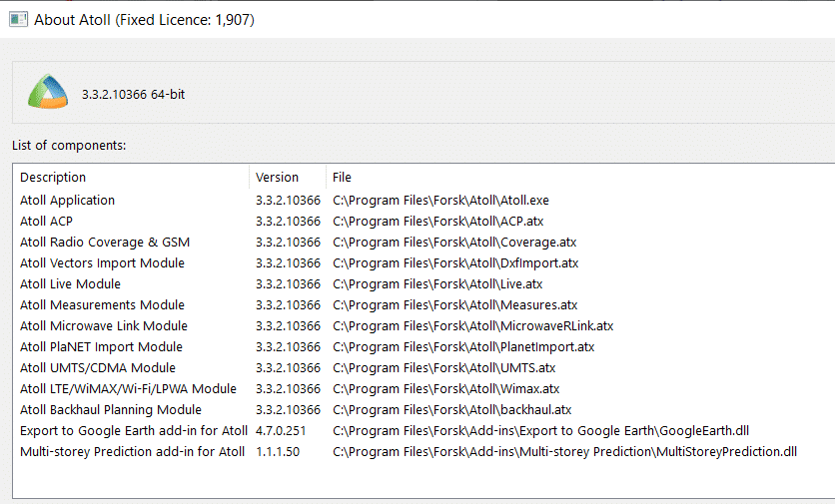Click the Atoll logo icon

47,93
